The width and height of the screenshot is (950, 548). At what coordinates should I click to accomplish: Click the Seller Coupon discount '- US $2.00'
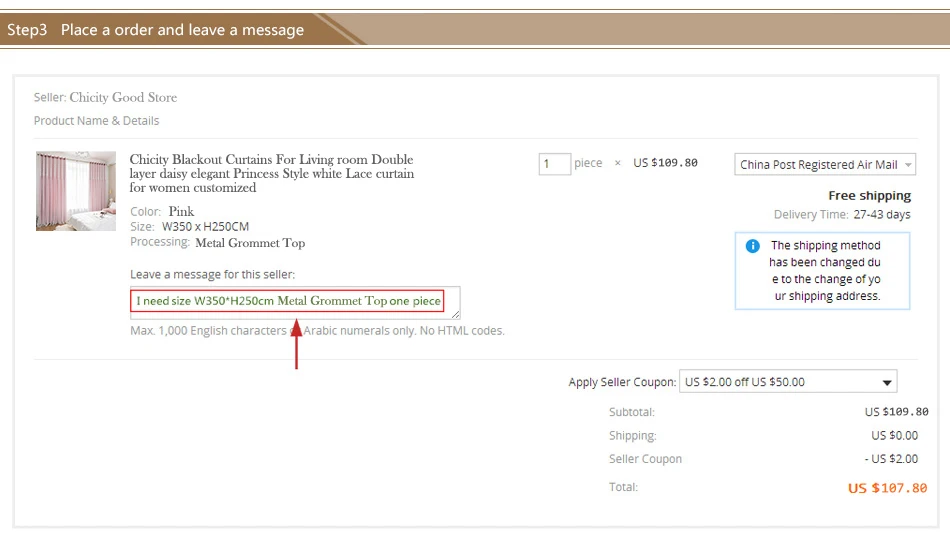pyautogui.click(x=891, y=459)
